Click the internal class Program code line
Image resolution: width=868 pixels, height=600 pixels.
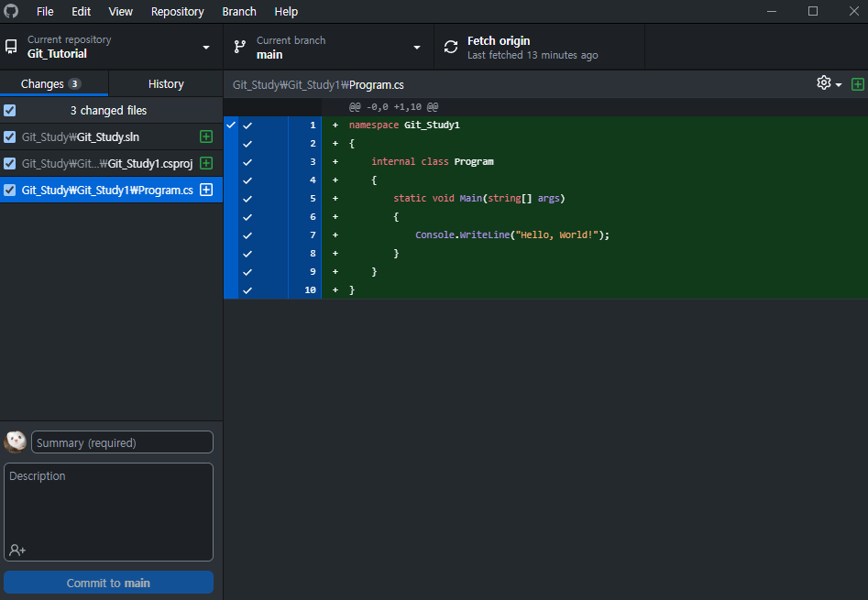tap(433, 161)
